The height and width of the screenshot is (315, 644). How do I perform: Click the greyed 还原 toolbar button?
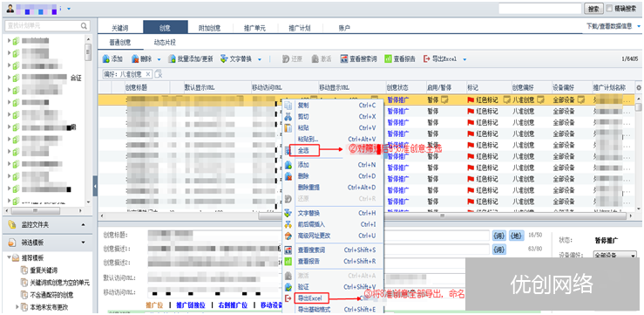[293, 59]
